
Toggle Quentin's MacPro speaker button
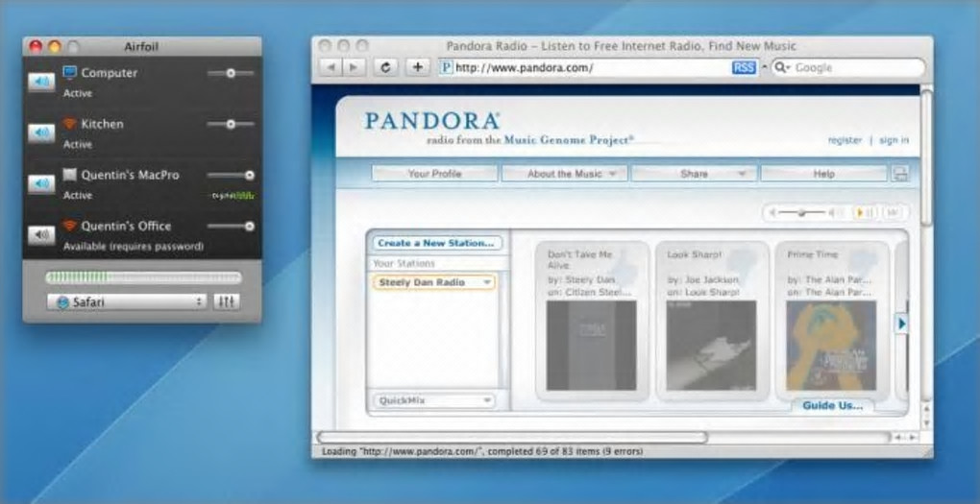41,184
